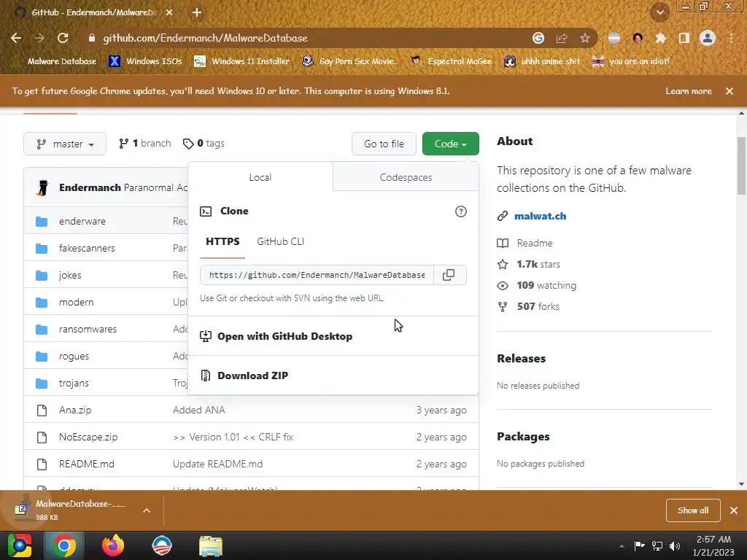Select the HTTPS clone option
Viewport: 747px width, 560px height.
[x=222, y=241]
